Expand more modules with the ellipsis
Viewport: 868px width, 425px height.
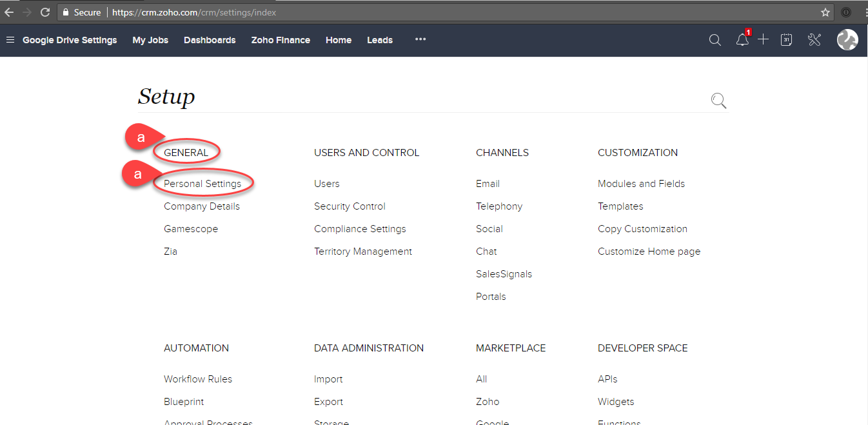pos(420,39)
